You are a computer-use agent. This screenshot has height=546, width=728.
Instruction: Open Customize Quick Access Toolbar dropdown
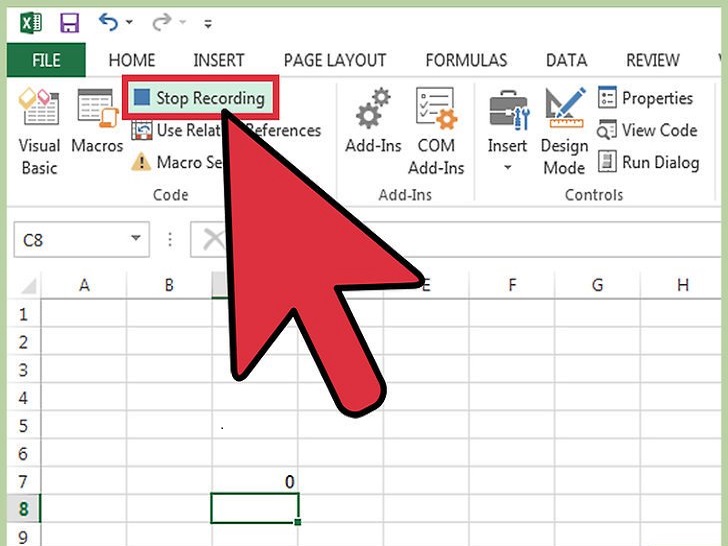[x=208, y=23]
